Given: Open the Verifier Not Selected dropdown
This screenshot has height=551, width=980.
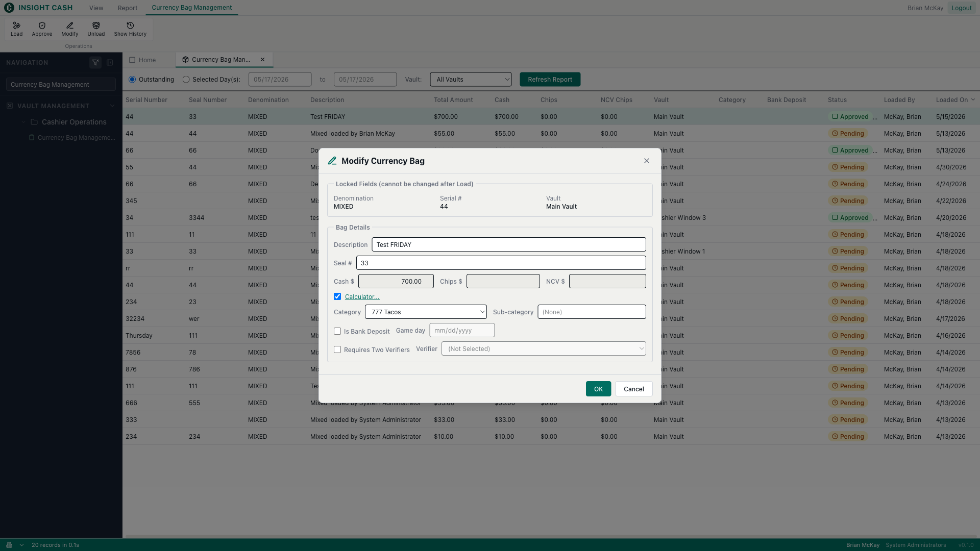Looking at the screenshot, I should (x=544, y=348).
